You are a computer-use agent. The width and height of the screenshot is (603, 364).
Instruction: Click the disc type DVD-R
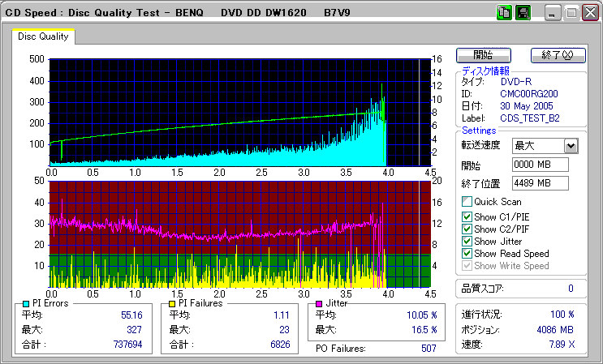(x=515, y=82)
